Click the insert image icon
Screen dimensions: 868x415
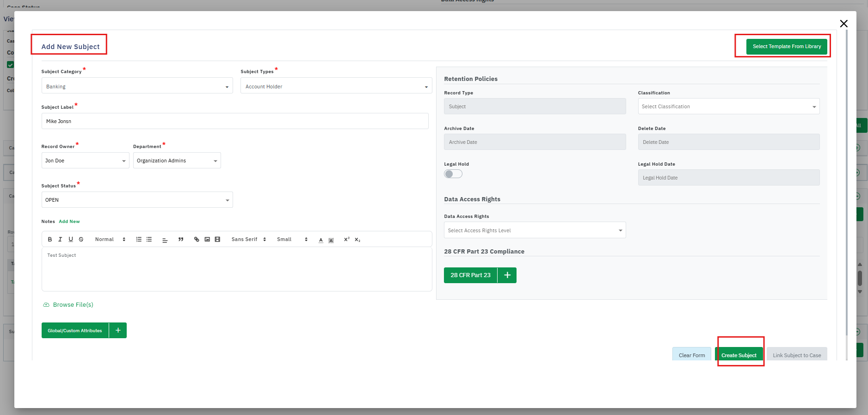pos(207,240)
